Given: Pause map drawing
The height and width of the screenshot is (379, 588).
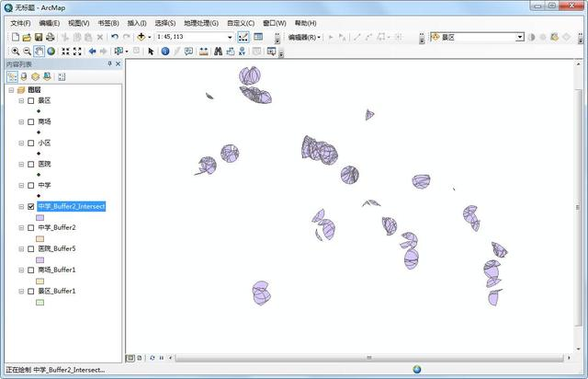Looking at the screenshot, I should tap(162, 358).
